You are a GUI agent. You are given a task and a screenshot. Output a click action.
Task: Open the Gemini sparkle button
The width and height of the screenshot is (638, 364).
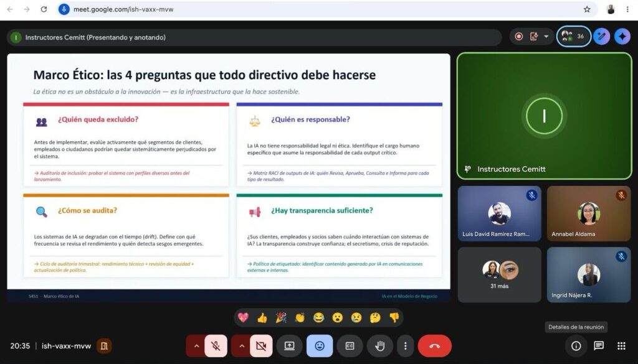[x=622, y=37]
